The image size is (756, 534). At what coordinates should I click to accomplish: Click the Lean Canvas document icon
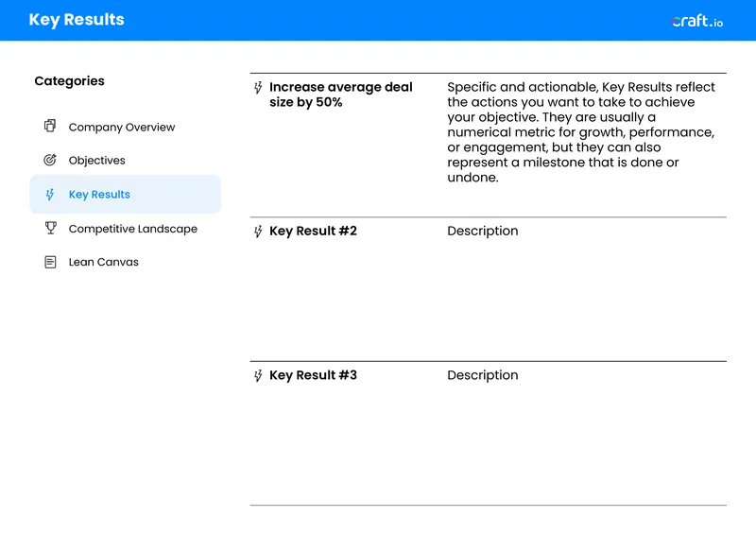click(x=50, y=262)
